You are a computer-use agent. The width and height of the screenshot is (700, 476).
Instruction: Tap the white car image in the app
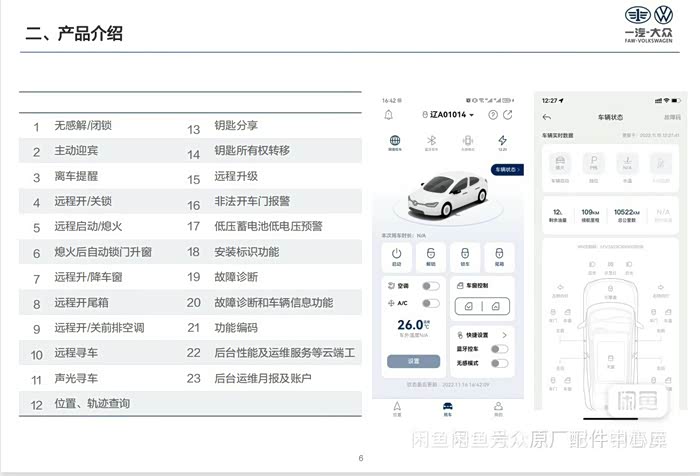click(448, 195)
